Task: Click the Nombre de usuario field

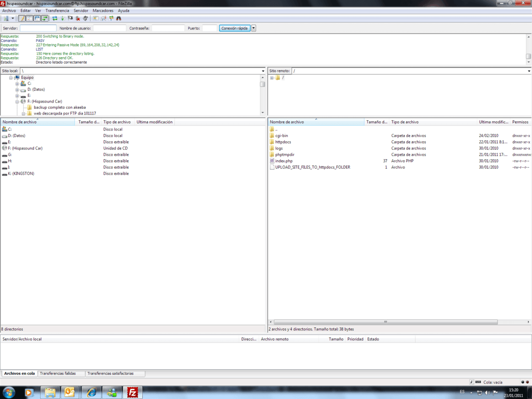Action: click(x=110, y=28)
